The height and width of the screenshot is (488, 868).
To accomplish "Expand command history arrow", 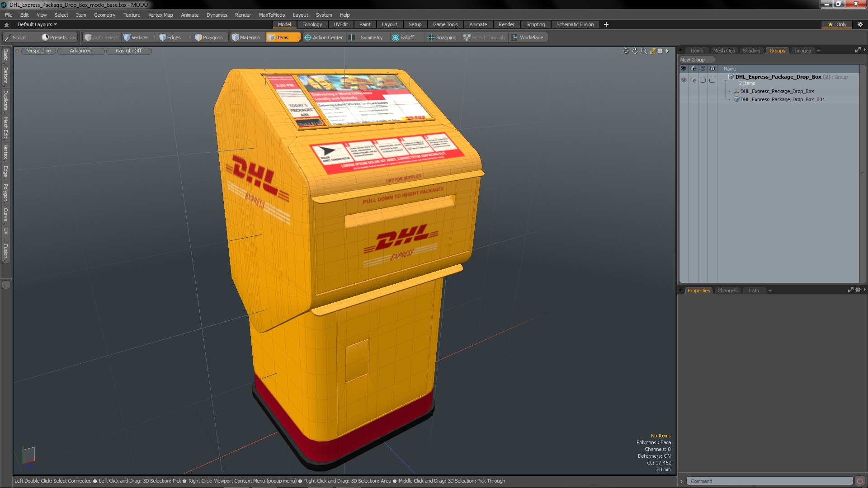I will click(x=682, y=481).
